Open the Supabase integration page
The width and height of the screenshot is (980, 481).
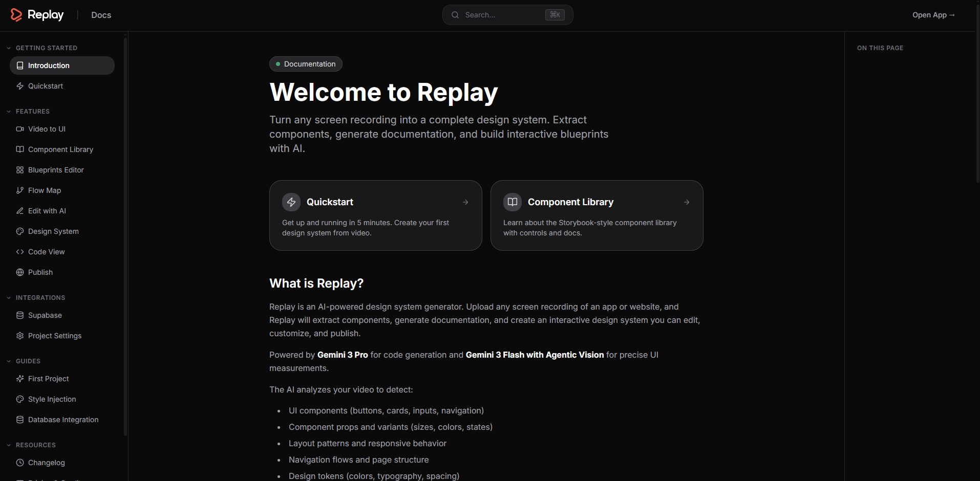[62, 315]
